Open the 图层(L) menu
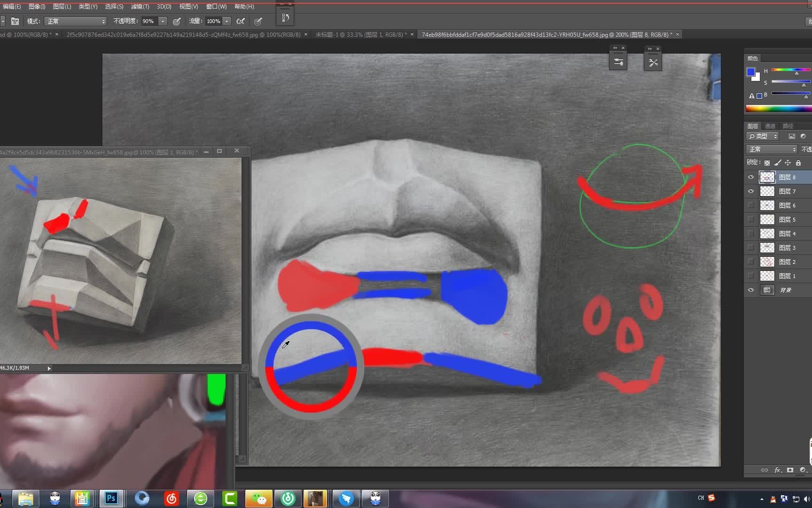The width and height of the screenshot is (812, 508). click(62, 7)
